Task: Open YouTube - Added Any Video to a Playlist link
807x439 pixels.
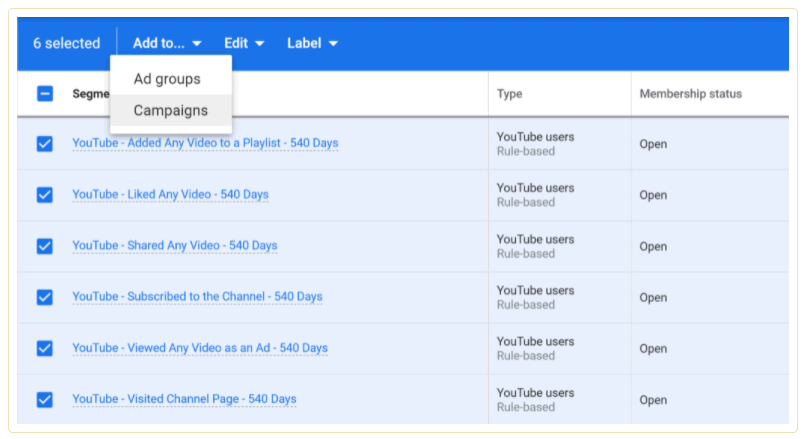Action: click(x=205, y=143)
